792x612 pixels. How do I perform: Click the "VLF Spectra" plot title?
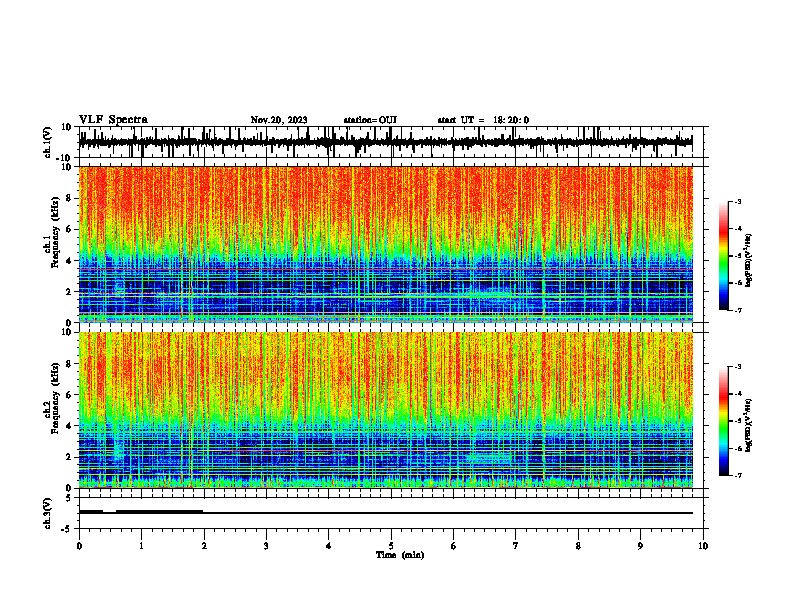tap(113, 120)
